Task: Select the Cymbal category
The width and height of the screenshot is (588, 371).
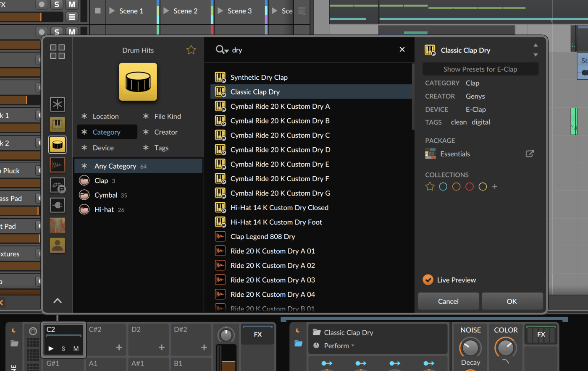Action: click(x=139, y=195)
